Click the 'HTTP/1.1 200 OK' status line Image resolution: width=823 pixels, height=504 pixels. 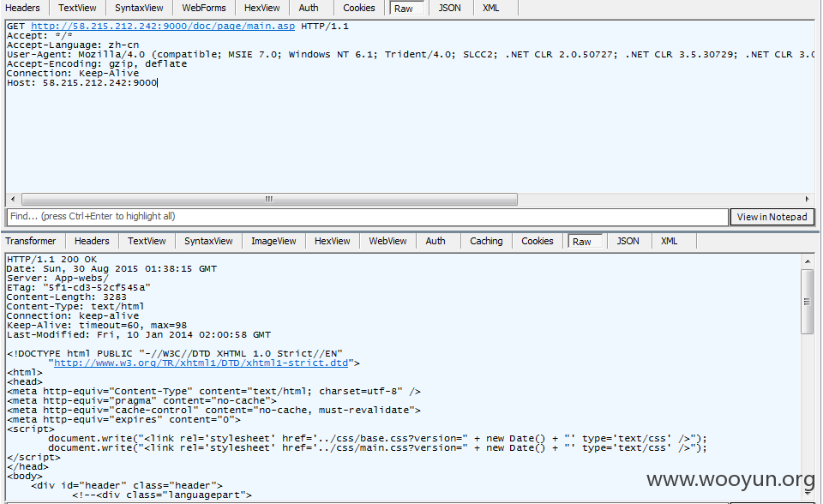[x=52, y=260]
